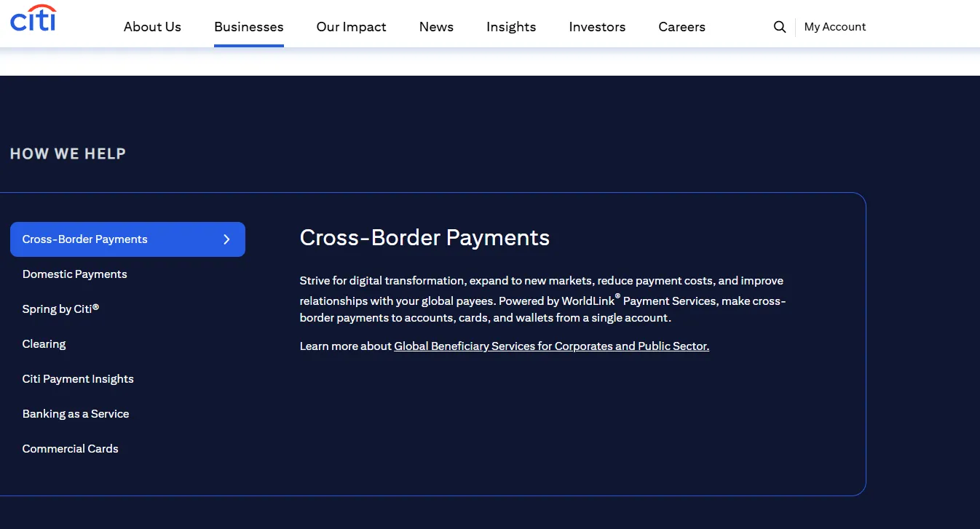
Task: Click the chevron on Cross-Border Payments
Action: coord(226,239)
